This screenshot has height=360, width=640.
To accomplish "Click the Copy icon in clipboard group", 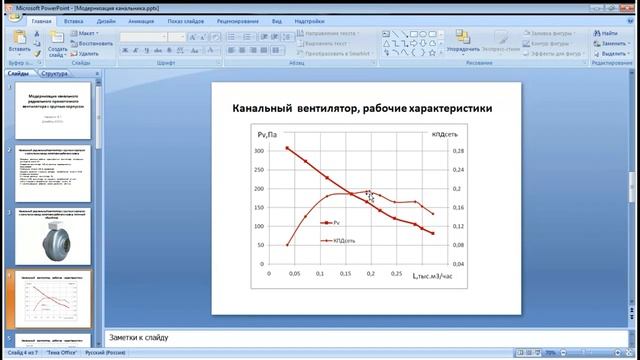I will point(37,44).
